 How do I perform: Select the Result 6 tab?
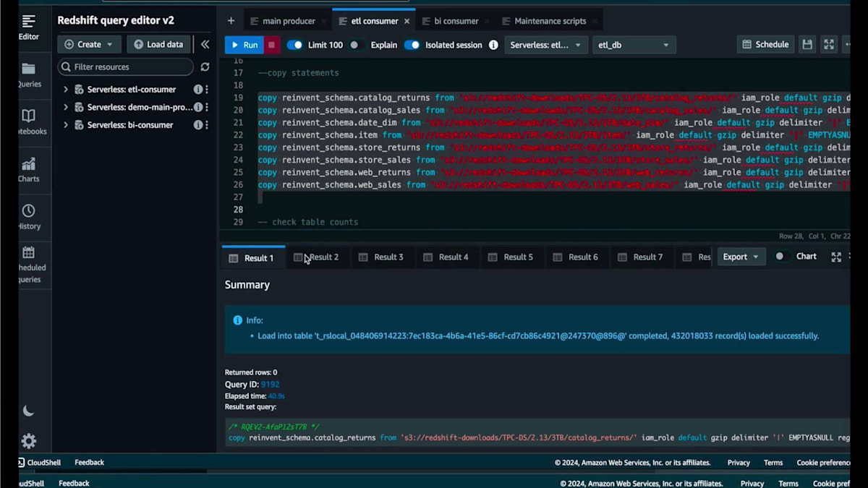coord(576,257)
